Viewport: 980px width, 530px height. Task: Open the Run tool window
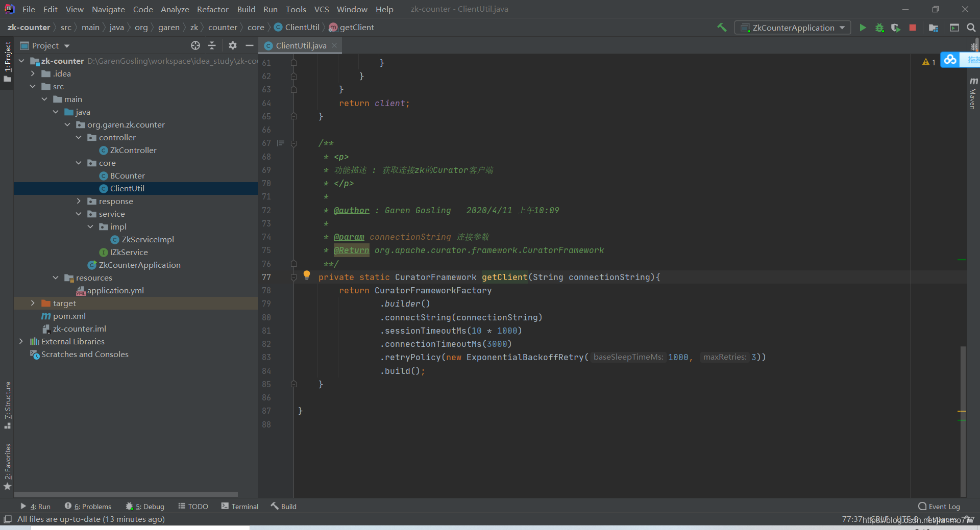(35, 507)
